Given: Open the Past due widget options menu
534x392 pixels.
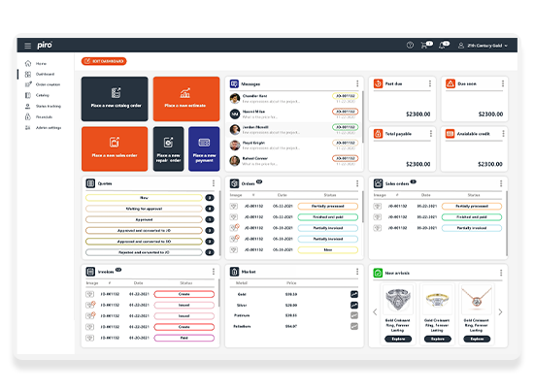Looking at the screenshot, I should click(x=430, y=83).
